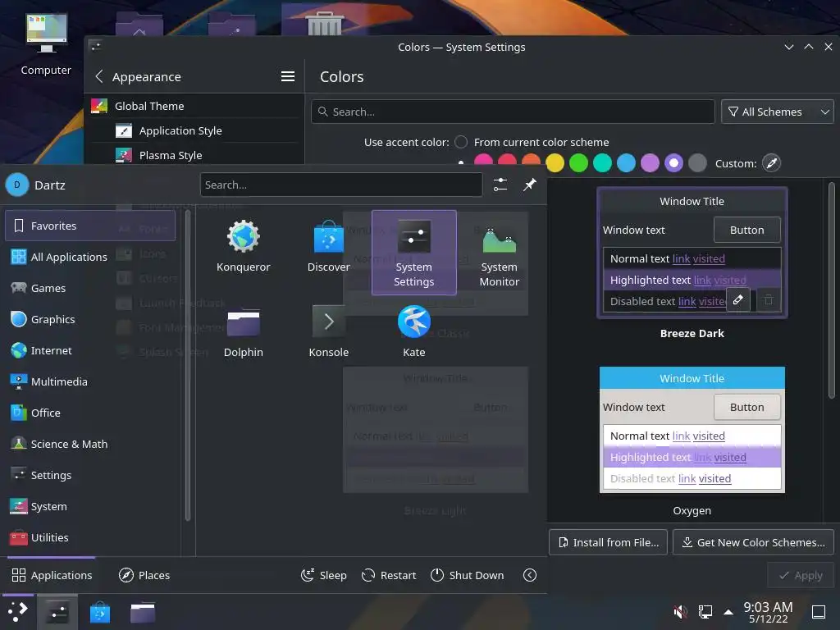
Task: Click KDE application launcher taskbar button
Action: click(18, 612)
